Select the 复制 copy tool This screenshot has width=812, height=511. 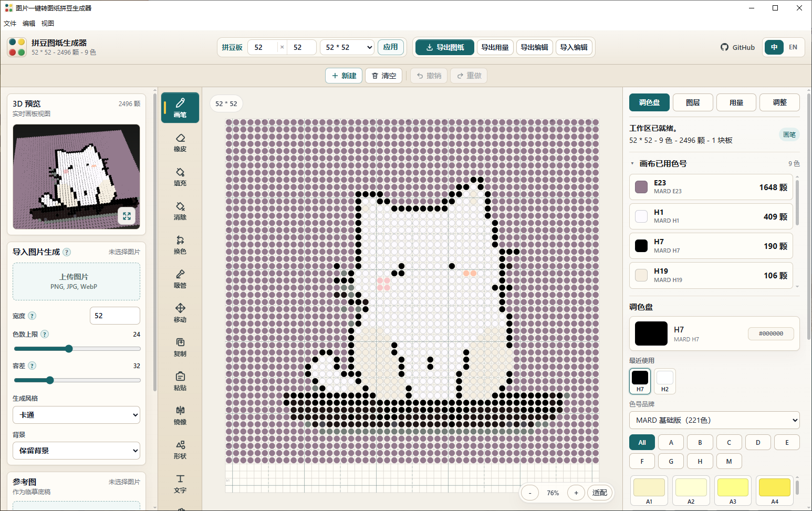180,347
